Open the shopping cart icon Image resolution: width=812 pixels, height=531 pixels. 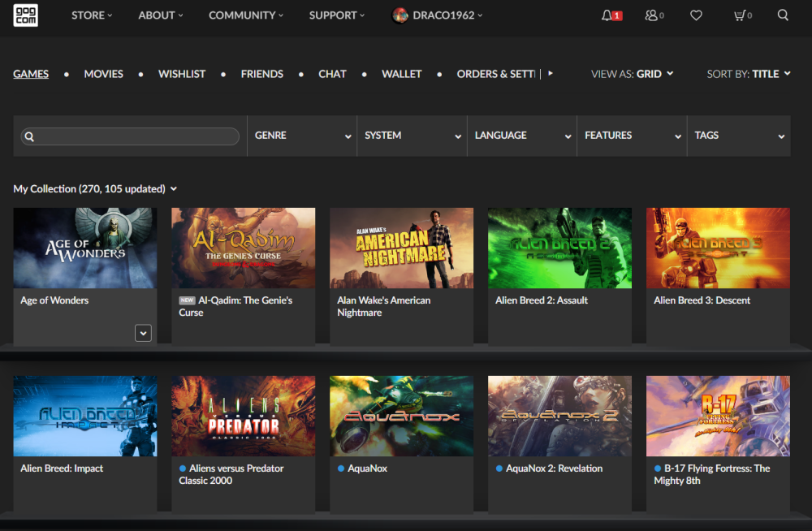tap(740, 15)
